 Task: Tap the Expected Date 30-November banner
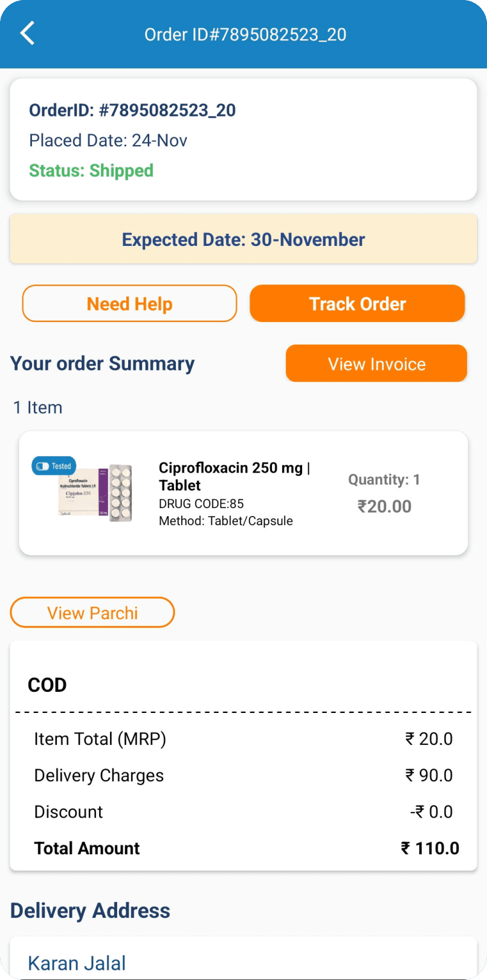coord(243,240)
